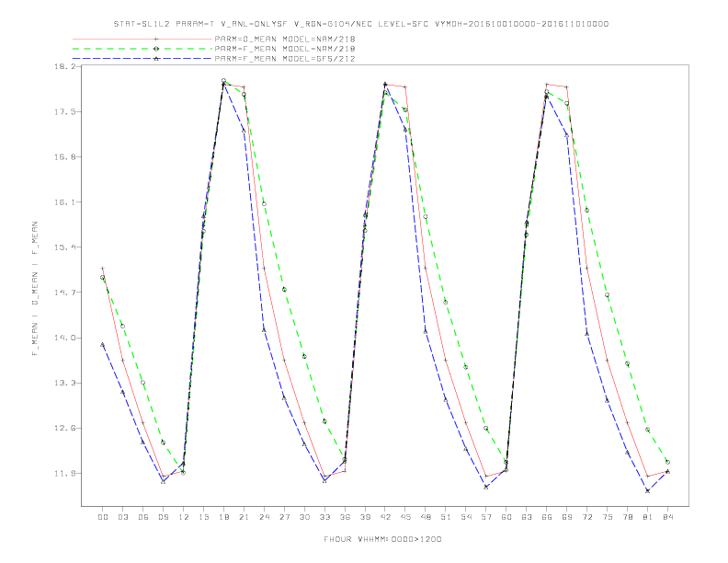
Task: Click x-axis tick label 63
Action: click(x=527, y=517)
